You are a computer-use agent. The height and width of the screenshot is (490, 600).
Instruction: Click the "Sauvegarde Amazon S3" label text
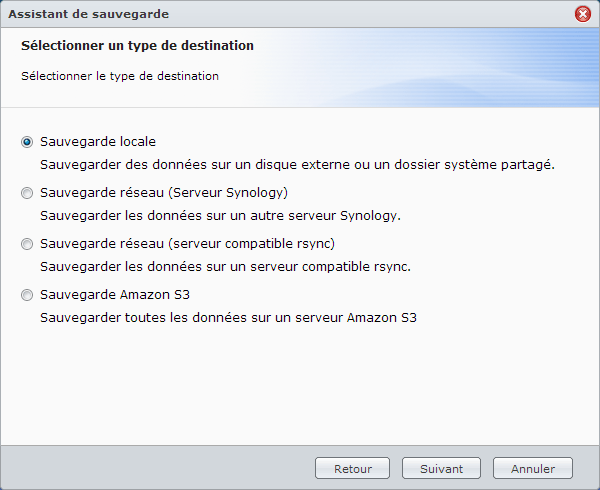tap(113, 295)
